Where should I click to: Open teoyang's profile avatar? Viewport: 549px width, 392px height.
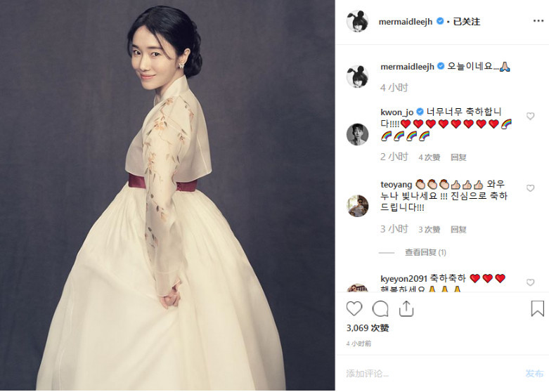click(357, 206)
